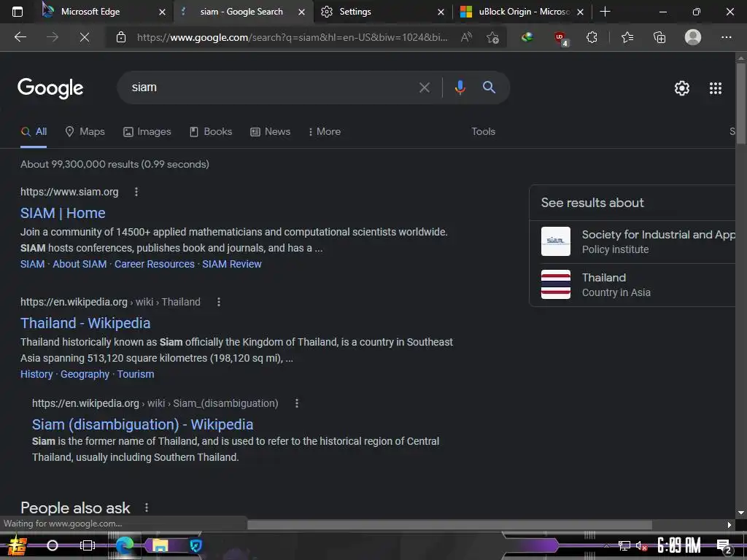Add this page to favorites star icon

pyautogui.click(x=492, y=37)
